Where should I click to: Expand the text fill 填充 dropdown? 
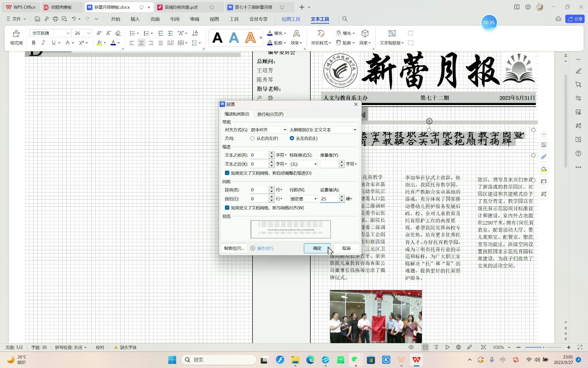(x=285, y=33)
